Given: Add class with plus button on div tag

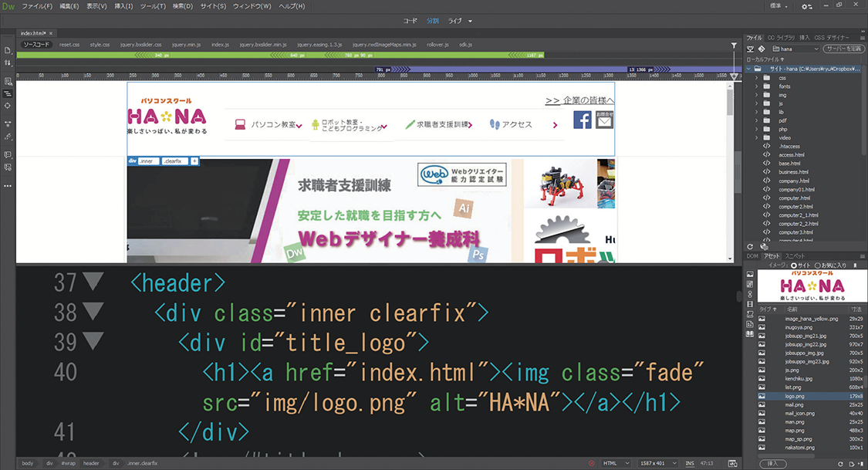Looking at the screenshot, I should [x=194, y=161].
